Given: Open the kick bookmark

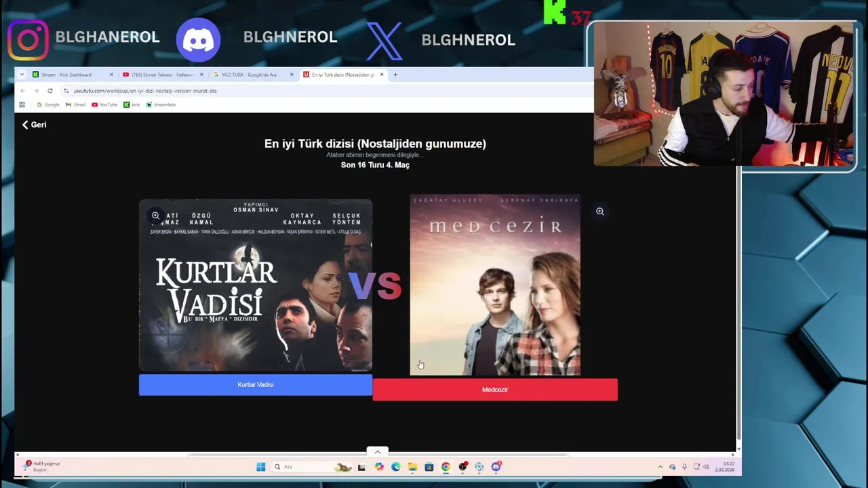Looking at the screenshot, I should pyautogui.click(x=132, y=104).
